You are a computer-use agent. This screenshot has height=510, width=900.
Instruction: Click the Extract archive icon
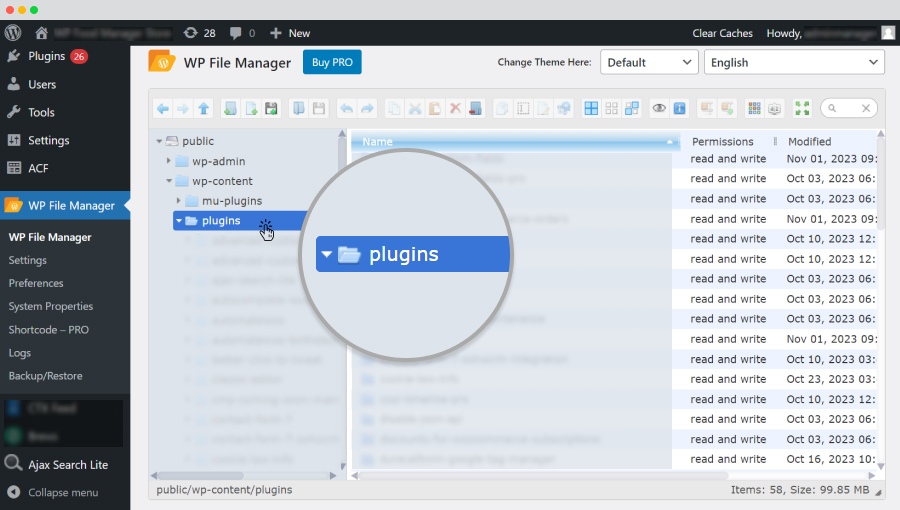(707, 108)
